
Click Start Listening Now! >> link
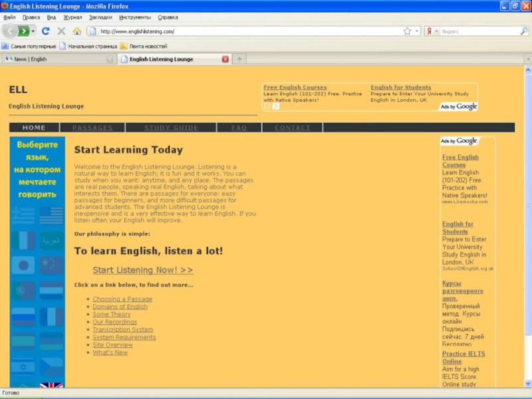143,270
